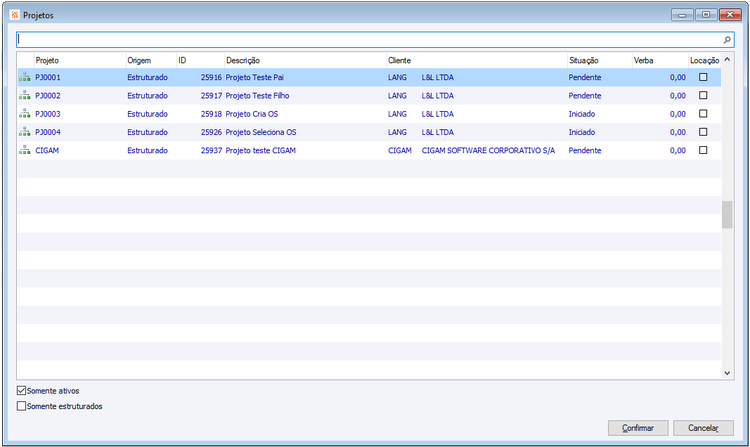
Task: Click description Projeto Cria OS
Action: [x=252, y=114]
